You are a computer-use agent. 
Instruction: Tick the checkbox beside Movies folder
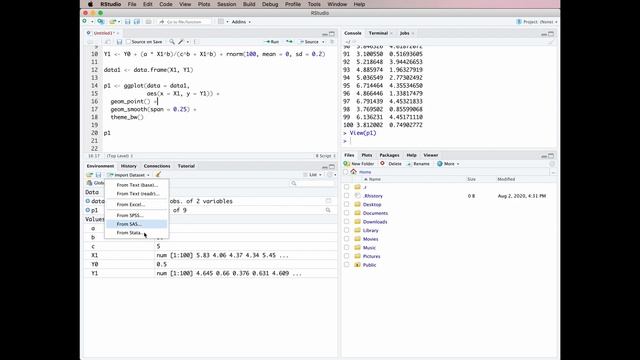tap(347, 239)
